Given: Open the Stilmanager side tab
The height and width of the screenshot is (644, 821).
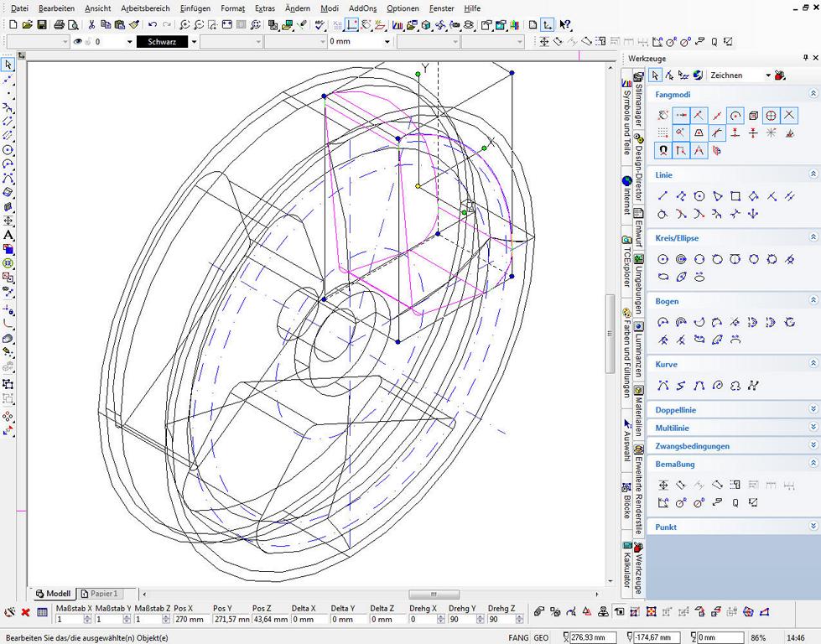Looking at the screenshot, I should click(638, 101).
